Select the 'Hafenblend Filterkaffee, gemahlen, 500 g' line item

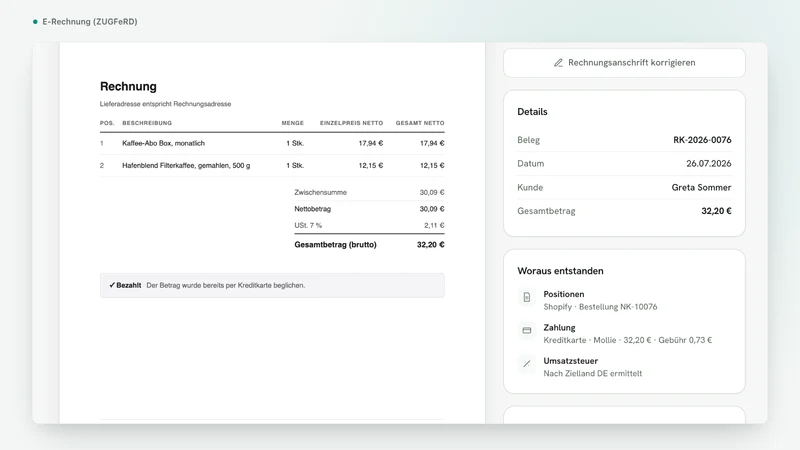pyautogui.click(x=186, y=165)
